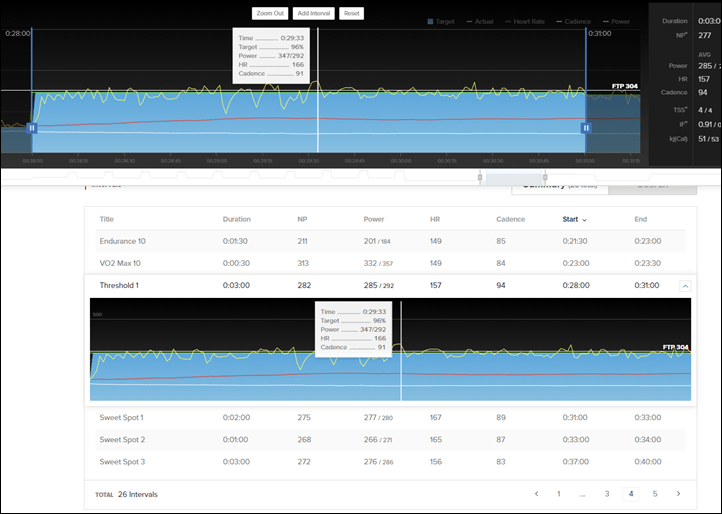The image size is (722, 514).
Task: Open page 5 of intervals
Action: (x=654, y=494)
